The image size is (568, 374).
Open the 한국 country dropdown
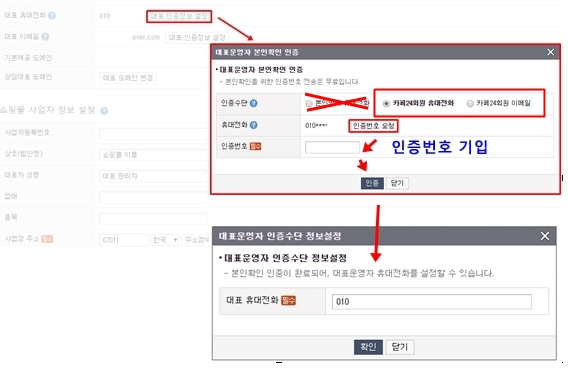pos(165,240)
